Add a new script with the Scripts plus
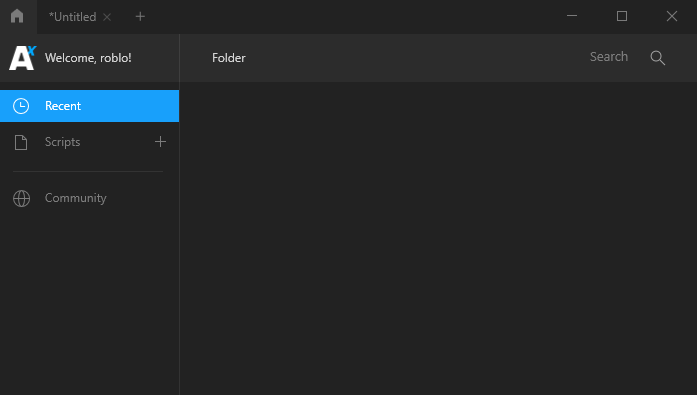The width and height of the screenshot is (697, 395). point(160,142)
